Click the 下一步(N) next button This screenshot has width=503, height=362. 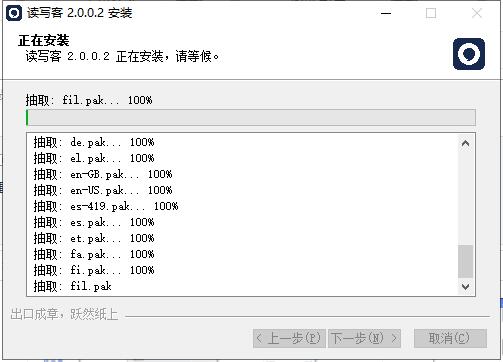(364, 338)
